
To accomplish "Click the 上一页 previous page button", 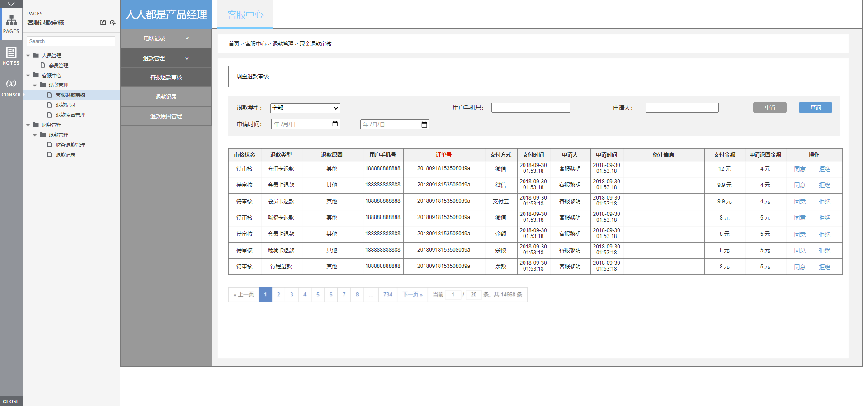I will (244, 295).
